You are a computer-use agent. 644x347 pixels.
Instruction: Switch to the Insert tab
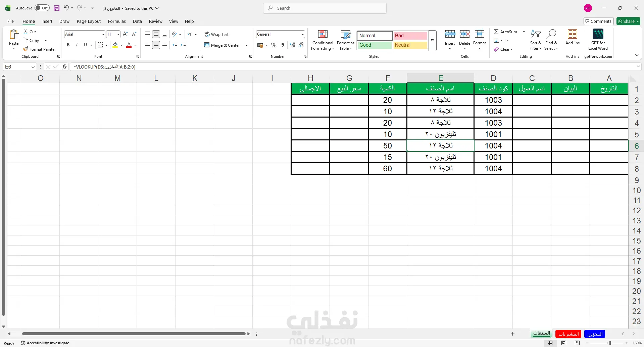click(x=47, y=21)
